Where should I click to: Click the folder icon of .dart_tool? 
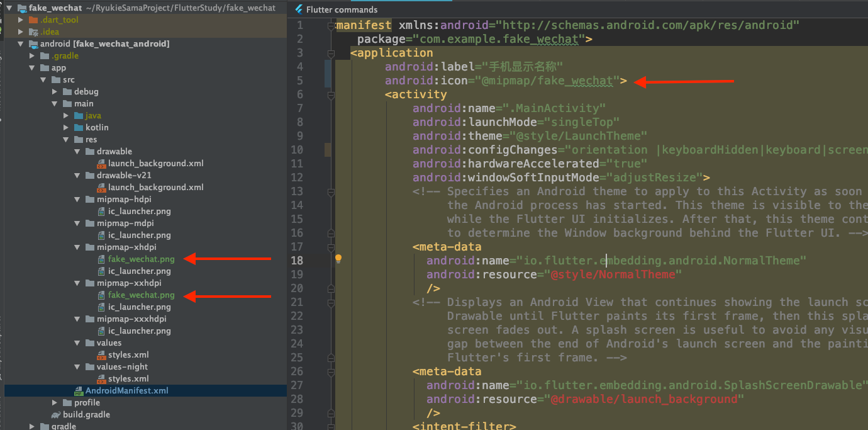tap(33, 20)
